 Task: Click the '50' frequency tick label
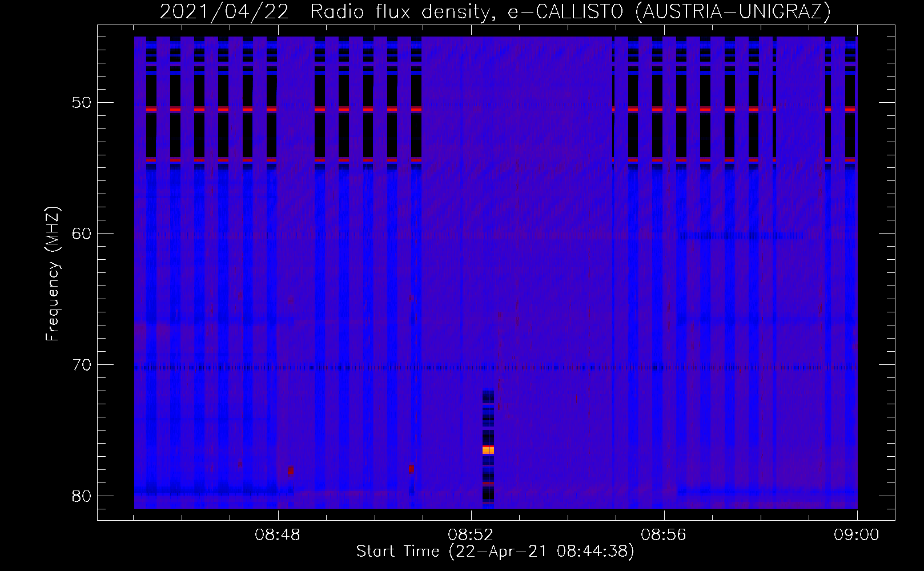[x=82, y=103]
